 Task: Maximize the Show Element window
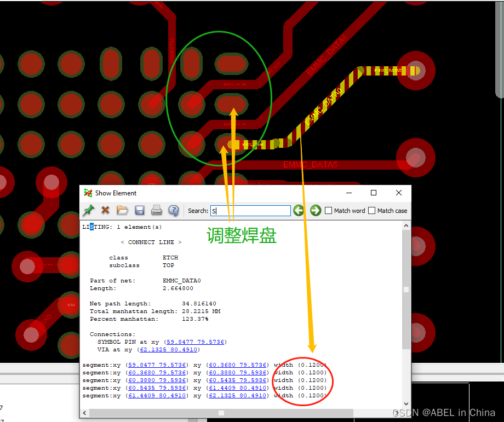point(374,193)
